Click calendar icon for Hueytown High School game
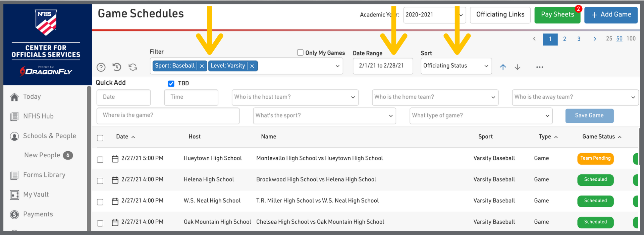Screen dimensions: 644x235 point(115,159)
